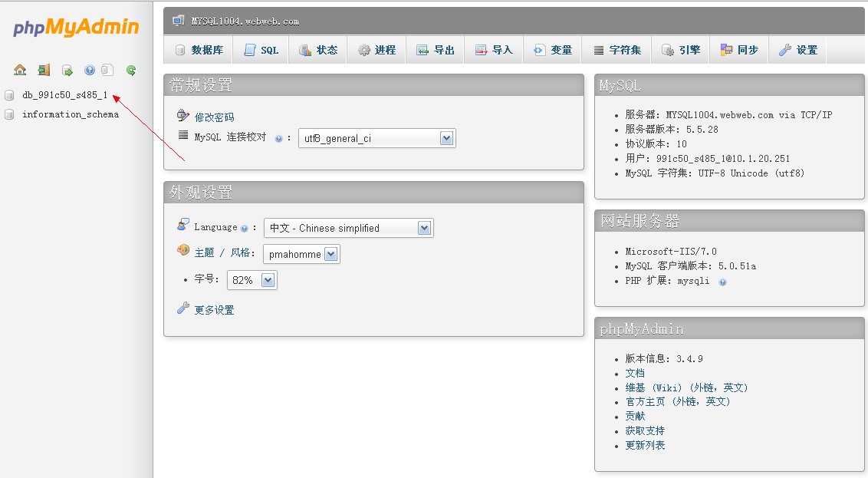Open help icon next to PHP 扩展: mysqli
The width and height of the screenshot is (868, 478).
pos(722,282)
